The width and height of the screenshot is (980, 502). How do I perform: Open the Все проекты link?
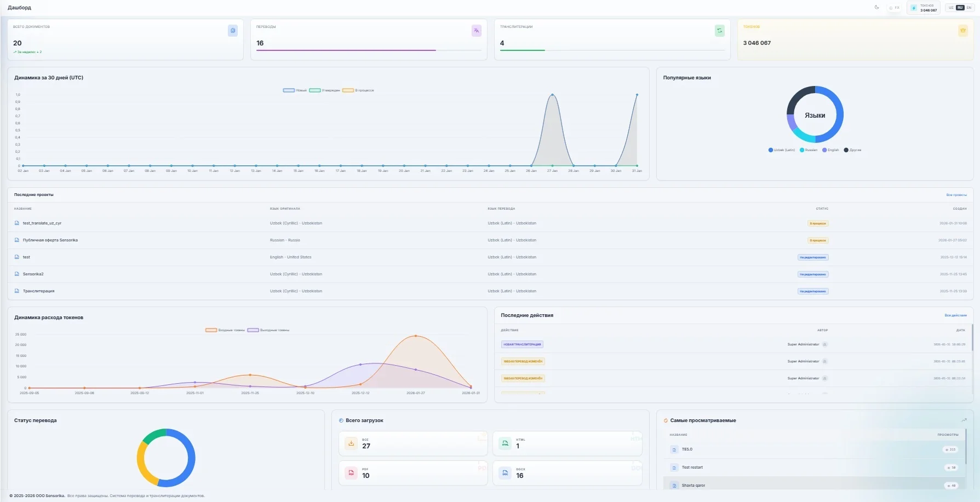click(x=956, y=195)
